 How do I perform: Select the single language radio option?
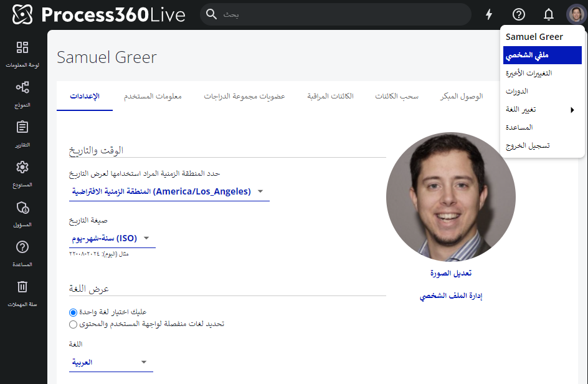click(x=73, y=312)
